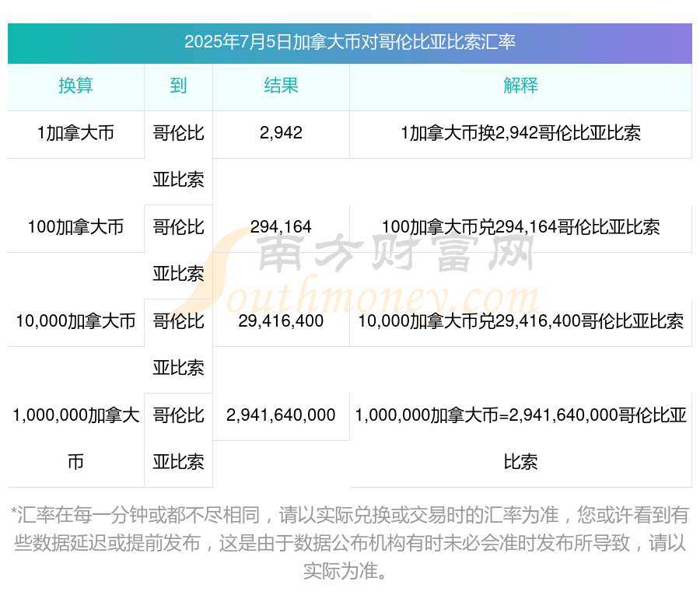This screenshot has width=700, height=595.
Task: Click the result value '2,941,640,000'
Action: pos(281,415)
